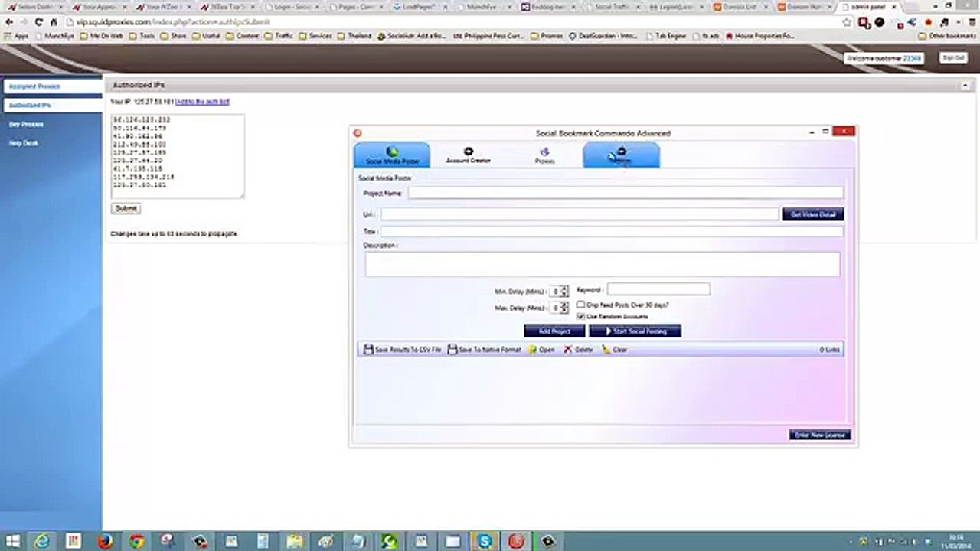The height and width of the screenshot is (551, 980).
Task: Open the Proxies tab in Social Bookmark Commando
Action: (x=544, y=155)
